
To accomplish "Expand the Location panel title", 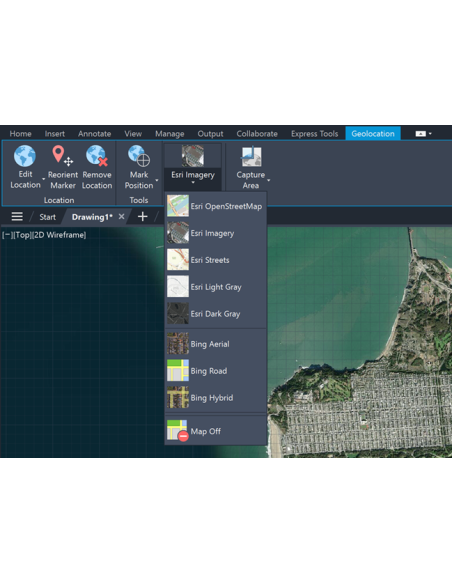I will (59, 200).
